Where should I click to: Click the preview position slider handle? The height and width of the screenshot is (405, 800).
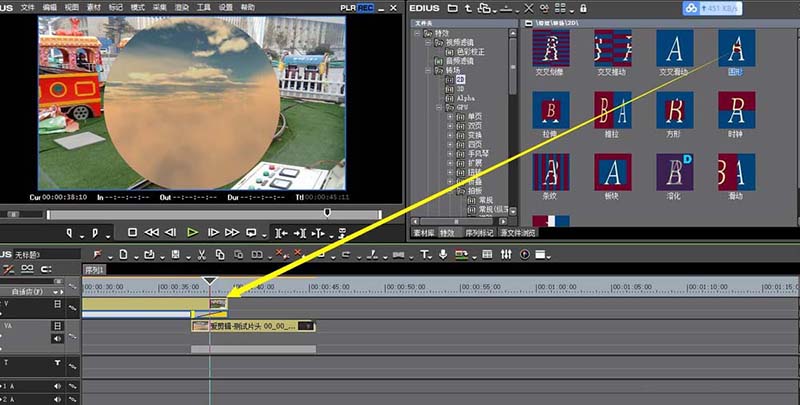(x=327, y=212)
